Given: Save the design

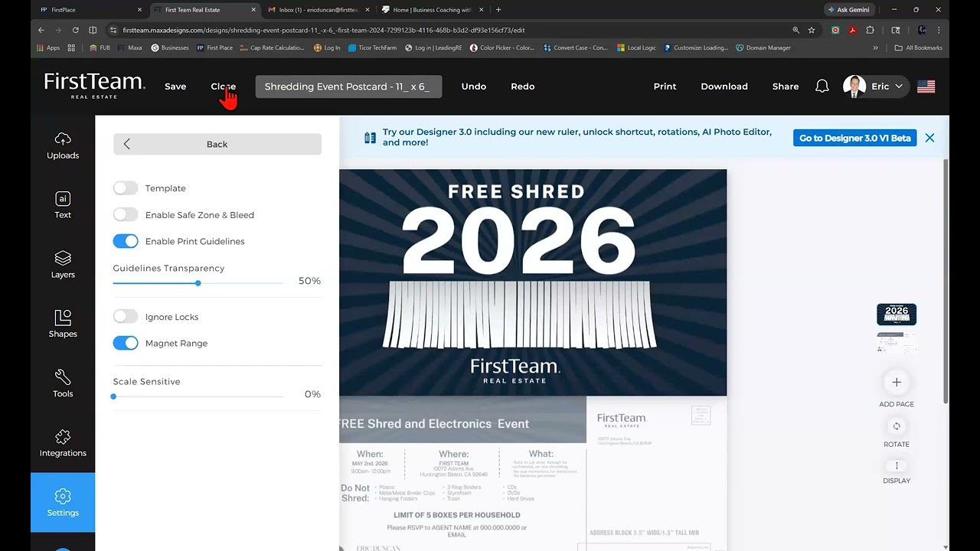Looking at the screenshot, I should pyautogui.click(x=175, y=86).
